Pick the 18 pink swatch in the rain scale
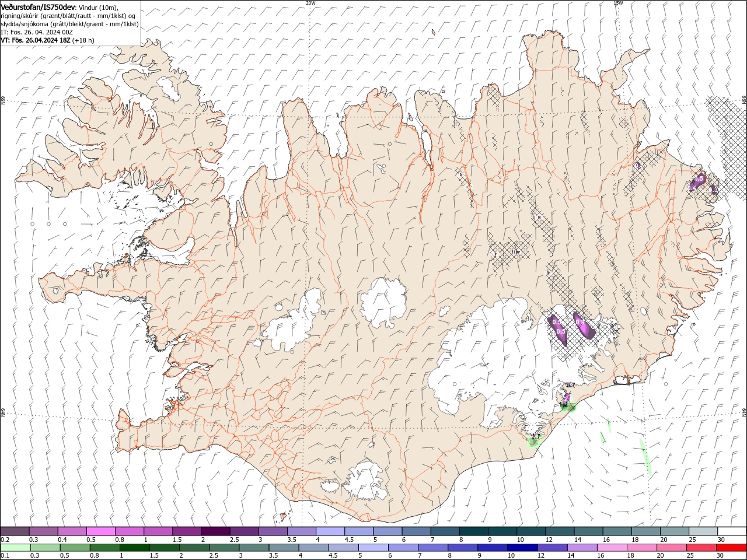Viewport: 747px width, 560px height. point(642,548)
